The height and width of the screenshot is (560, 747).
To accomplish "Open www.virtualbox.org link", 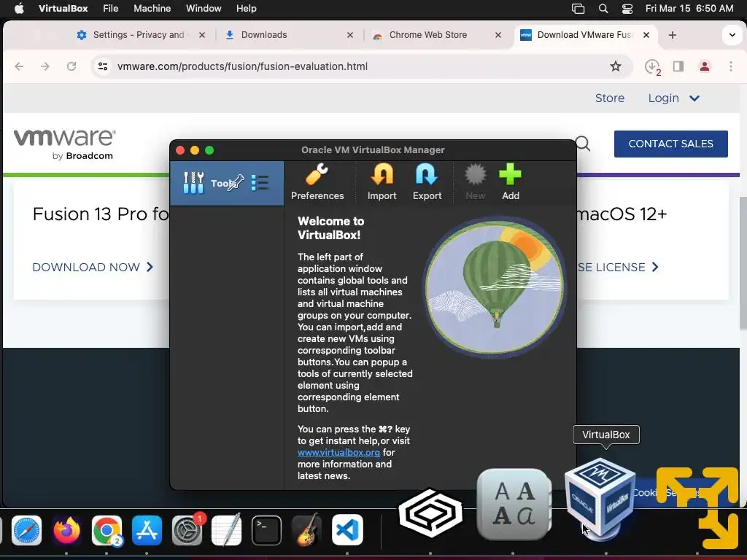I will click(x=338, y=452).
